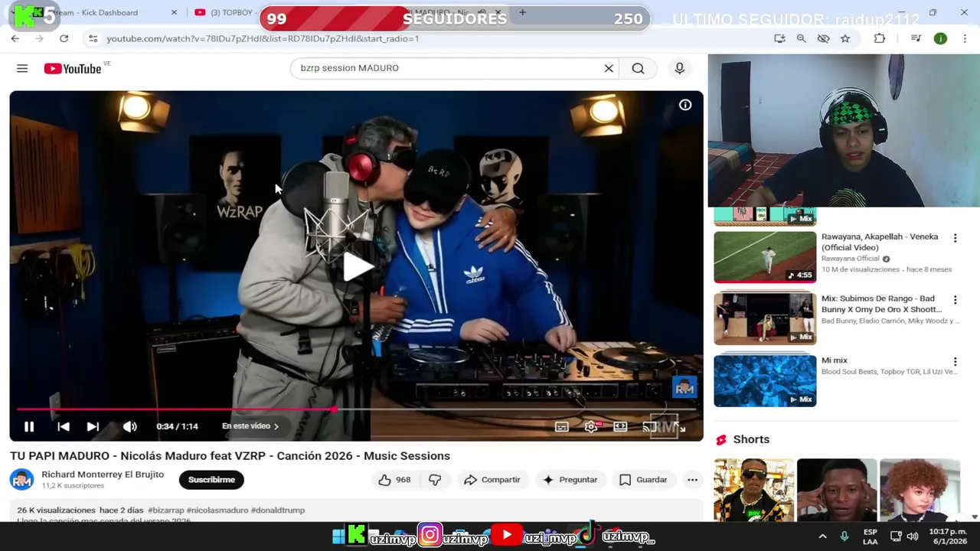
Task: Close the Kick Dashboard tab
Action: point(174,12)
